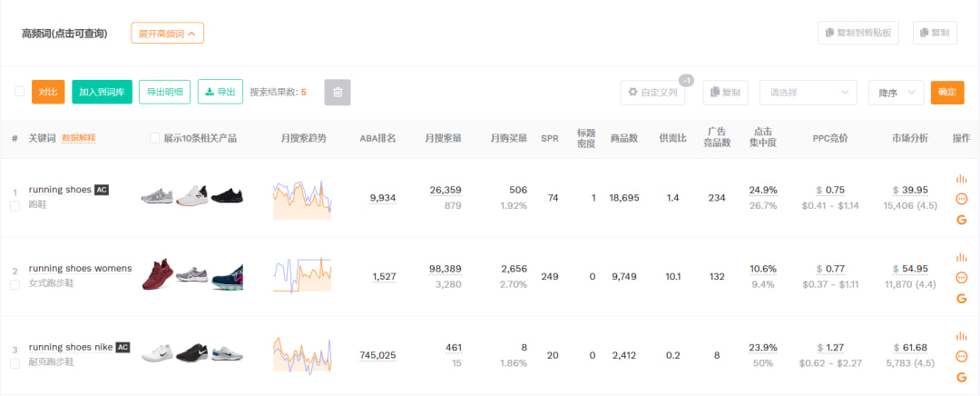This screenshot has width=980, height=396.
Task: Expand 展开高频词 section
Action: 167,34
